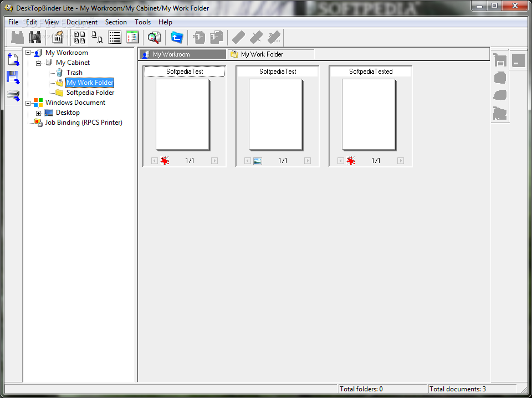Image resolution: width=532 pixels, height=398 pixels.
Task: Expand the Desktop tree node
Action: pos(38,113)
